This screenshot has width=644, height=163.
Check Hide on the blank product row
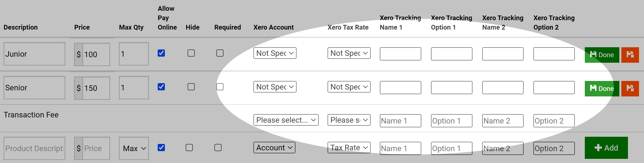point(189,148)
